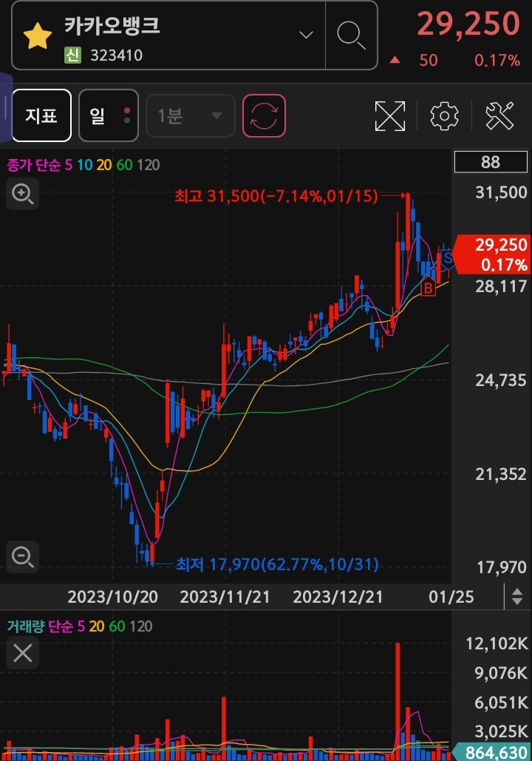Expand chart to fullscreen
532x761 pixels.
click(390, 115)
